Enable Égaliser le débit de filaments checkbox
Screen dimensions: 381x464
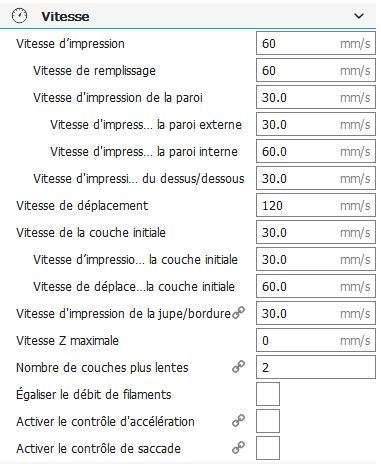point(268,394)
